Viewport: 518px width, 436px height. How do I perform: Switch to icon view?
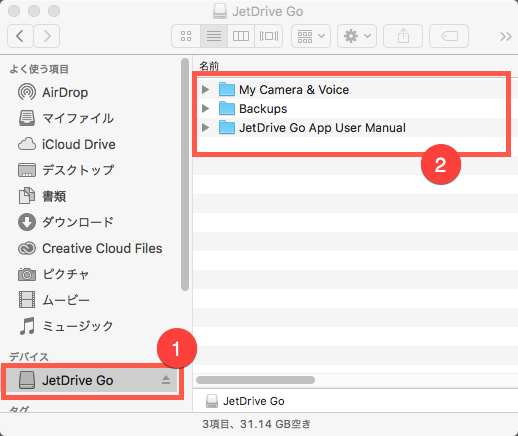(x=186, y=36)
